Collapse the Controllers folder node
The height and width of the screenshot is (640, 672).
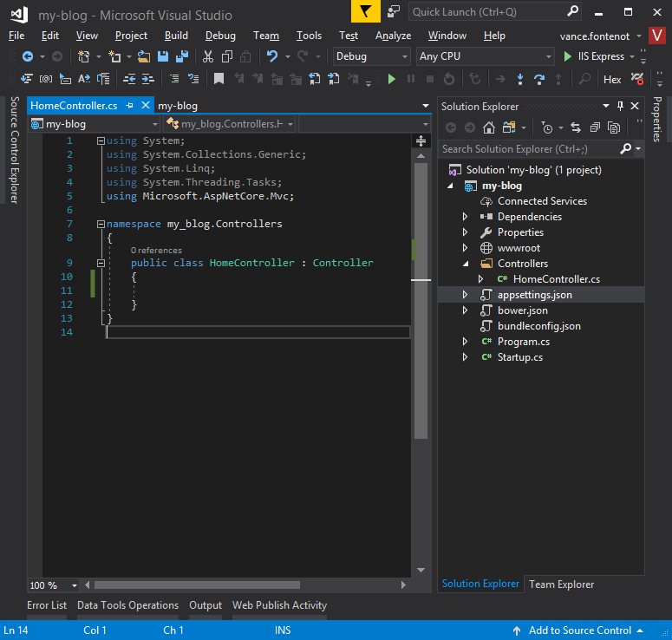(466, 264)
